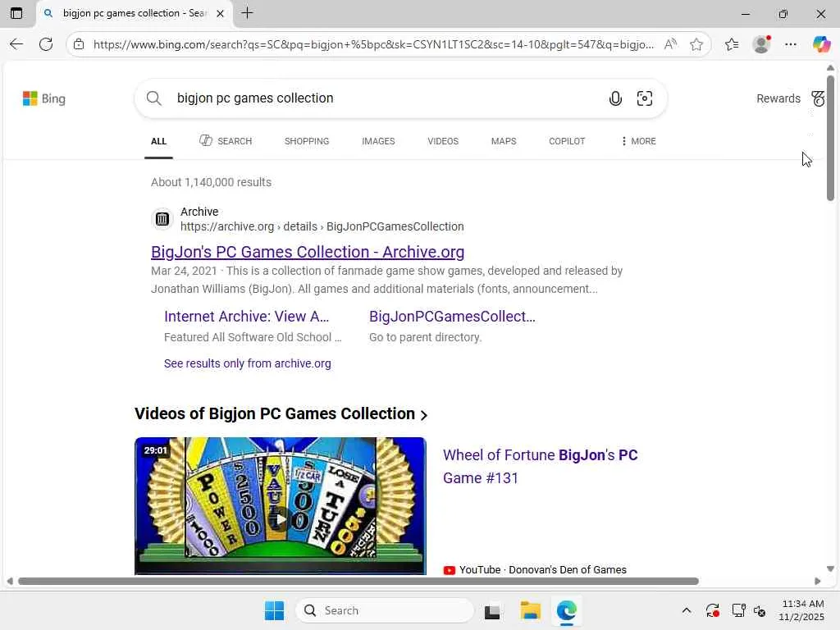Click About 1,140,000 results text
The height and width of the screenshot is (630, 840).
(x=211, y=182)
